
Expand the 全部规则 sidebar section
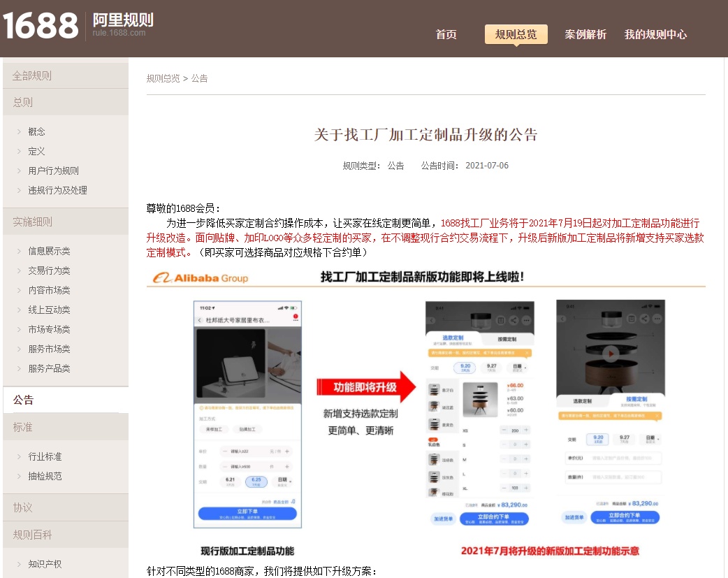(x=32, y=75)
